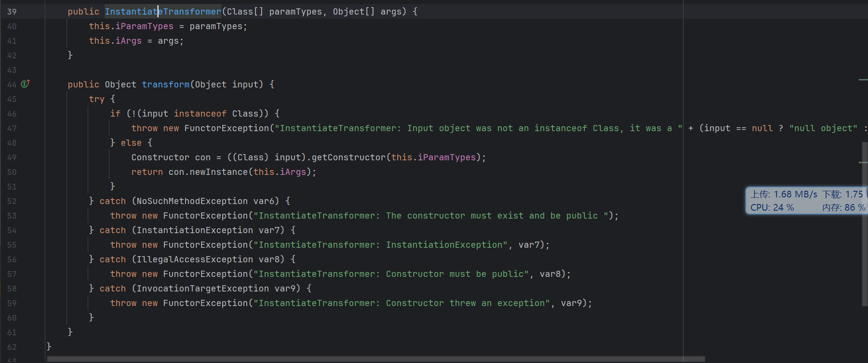Click line number 58 in the gutter
This screenshot has height=363, width=868.
click(12, 289)
